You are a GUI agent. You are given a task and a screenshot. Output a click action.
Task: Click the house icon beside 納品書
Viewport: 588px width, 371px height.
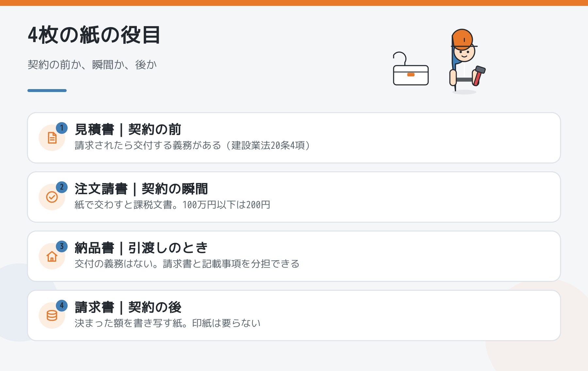pyautogui.click(x=52, y=256)
